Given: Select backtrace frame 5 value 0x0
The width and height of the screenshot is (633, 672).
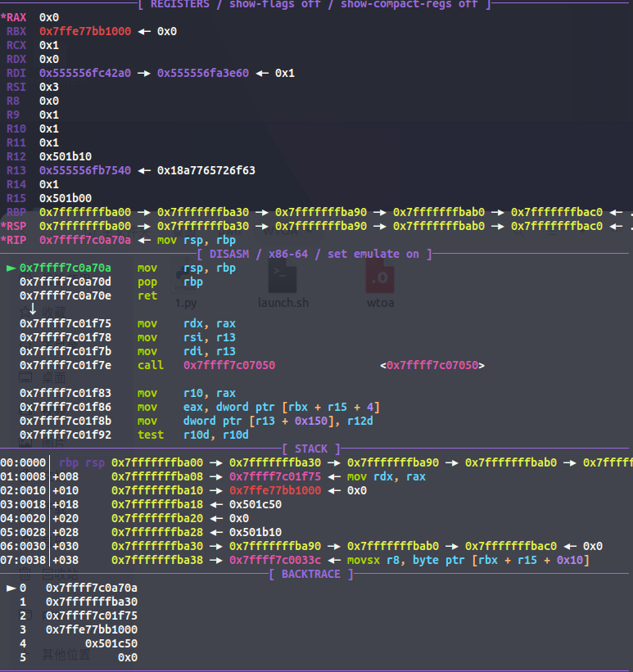Looking at the screenshot, I should click(x=128, y=658).
